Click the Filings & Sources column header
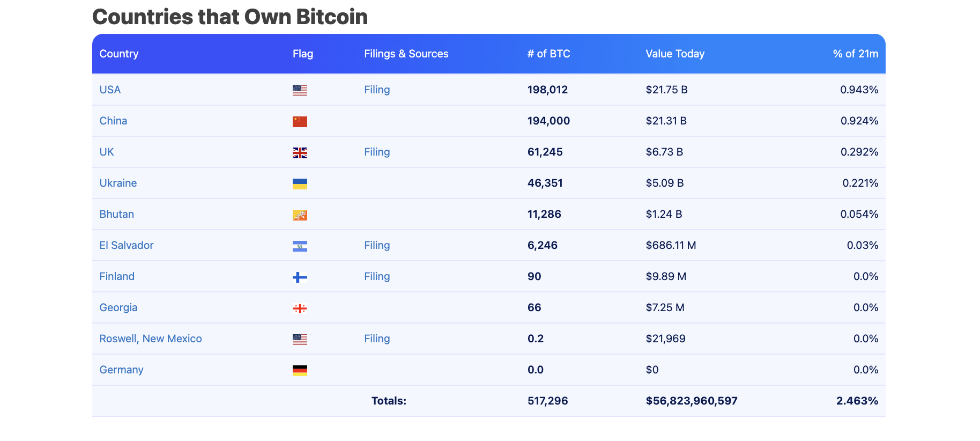The image size is (980, 441). tap(406, 54)
